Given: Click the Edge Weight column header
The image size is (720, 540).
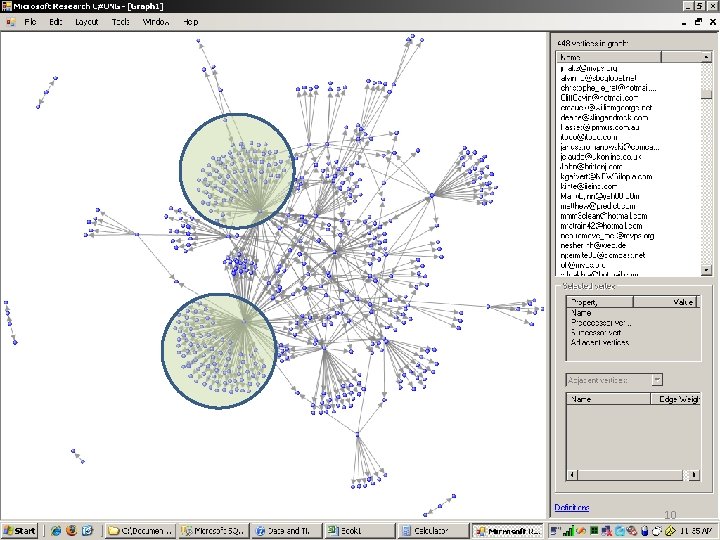Looking at the screenshot, I should click(675, 399).
